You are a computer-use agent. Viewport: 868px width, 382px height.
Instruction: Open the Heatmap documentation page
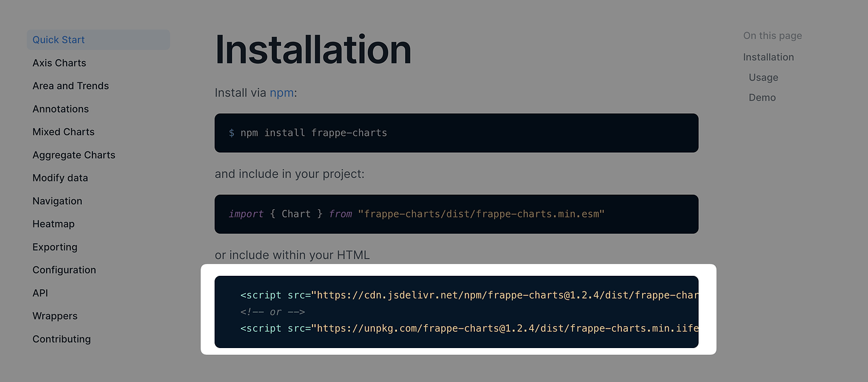coord(53,224)
